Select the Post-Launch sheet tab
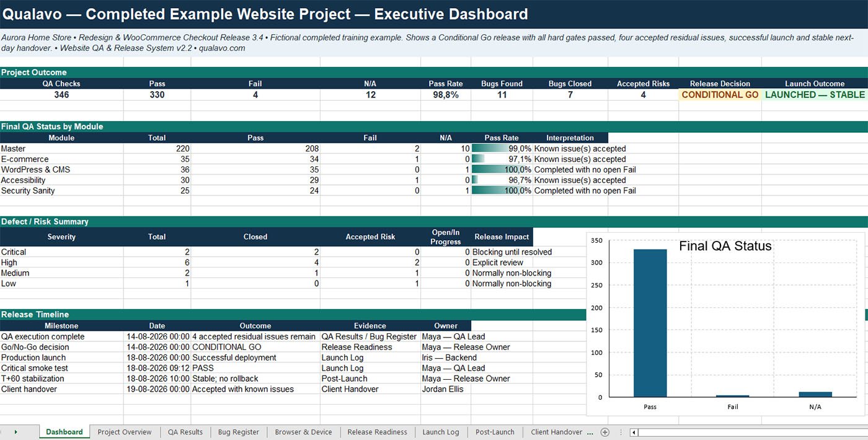Viewport: 868px width, 440px height. click(x=495, y=432)
